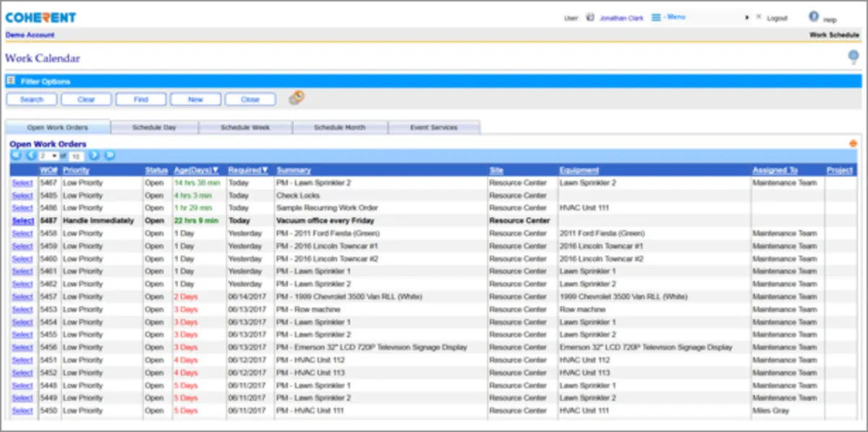The width and height of the screenshot is (868, 432).
Task: Click the Search button
Action: [32, 99]
